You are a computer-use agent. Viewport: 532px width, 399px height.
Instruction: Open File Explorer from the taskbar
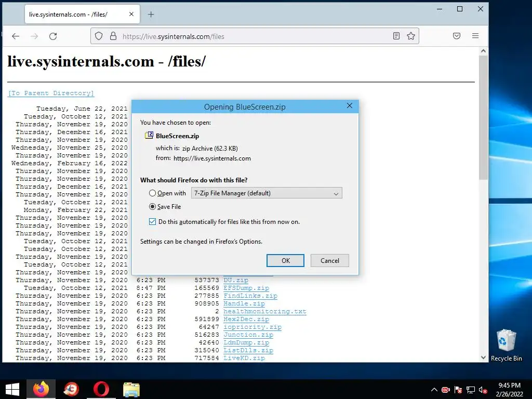pyautogui.click(x=131, y=389)
